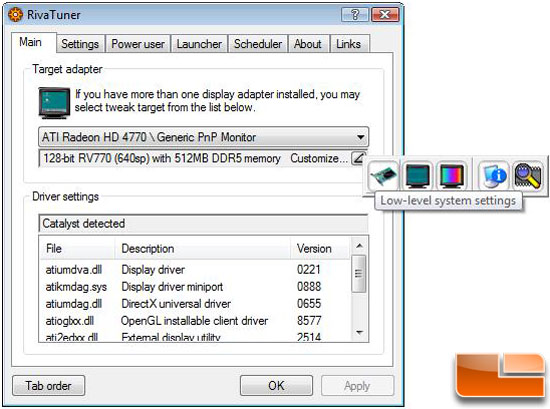
Task: Select the atikmdag.sys row
Action: click(x=195, y=287)
